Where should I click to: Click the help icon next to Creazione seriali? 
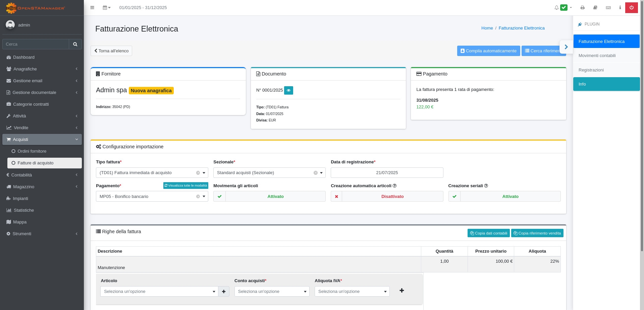pyautogui.click(x=486, y=186)
